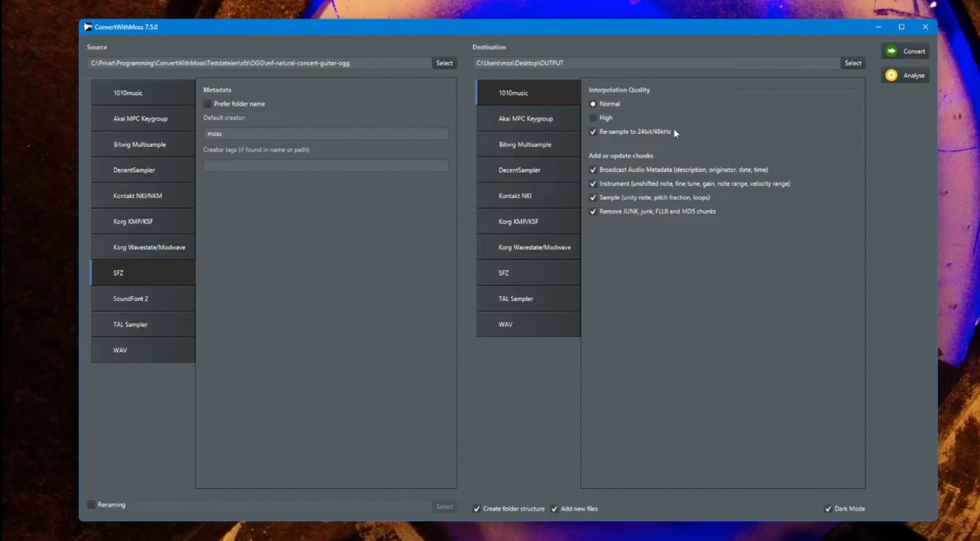Disable Remove JUNK, junk, FLLR chunks
This screenshot has height=541, width=980.
click(593, 211)
